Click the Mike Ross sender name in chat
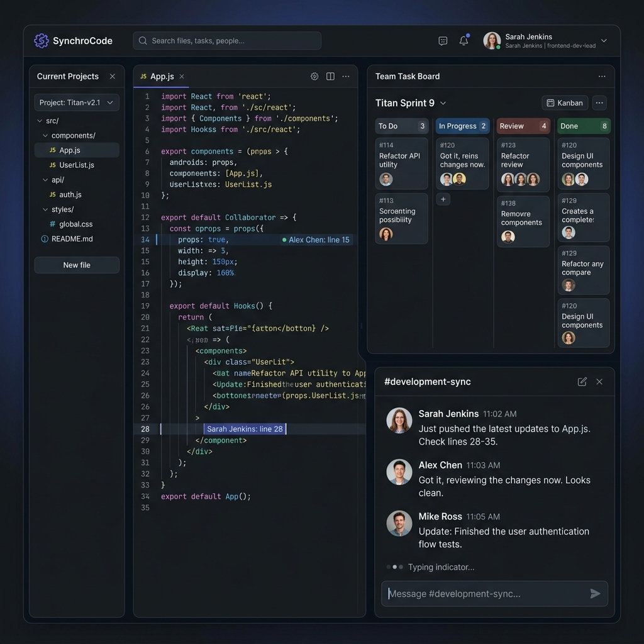Screen dimensions: 644x644 [x=440, y=517]
